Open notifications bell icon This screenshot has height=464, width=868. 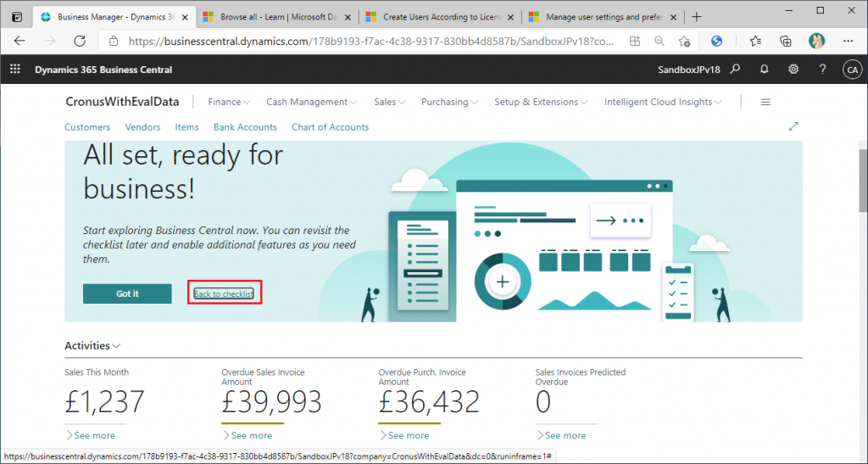pos(764,70)
